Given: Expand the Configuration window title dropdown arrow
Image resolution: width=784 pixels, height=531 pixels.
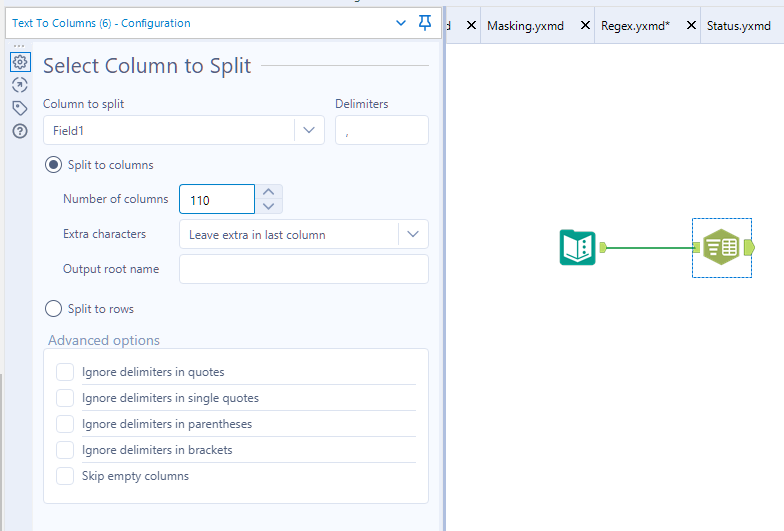Looking at the screenshot, I should [x=401, y=23].
